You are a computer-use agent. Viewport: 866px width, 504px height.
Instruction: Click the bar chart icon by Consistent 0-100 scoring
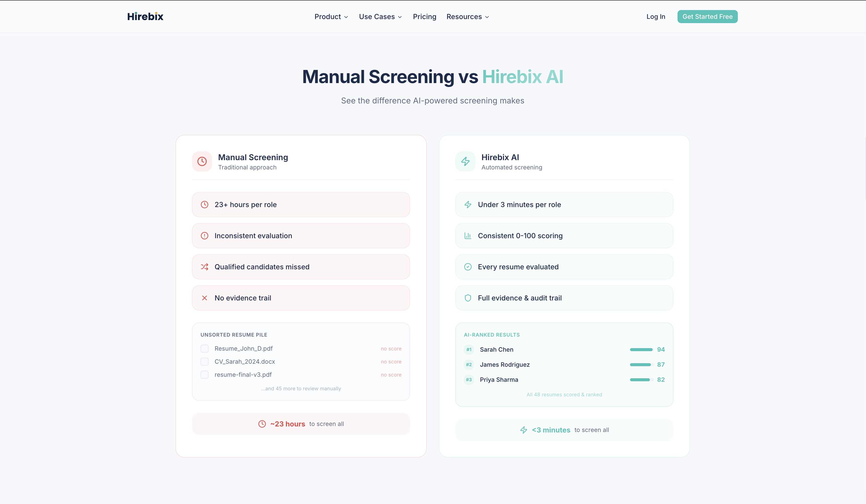pyautogui.click(x=468, y=236)
